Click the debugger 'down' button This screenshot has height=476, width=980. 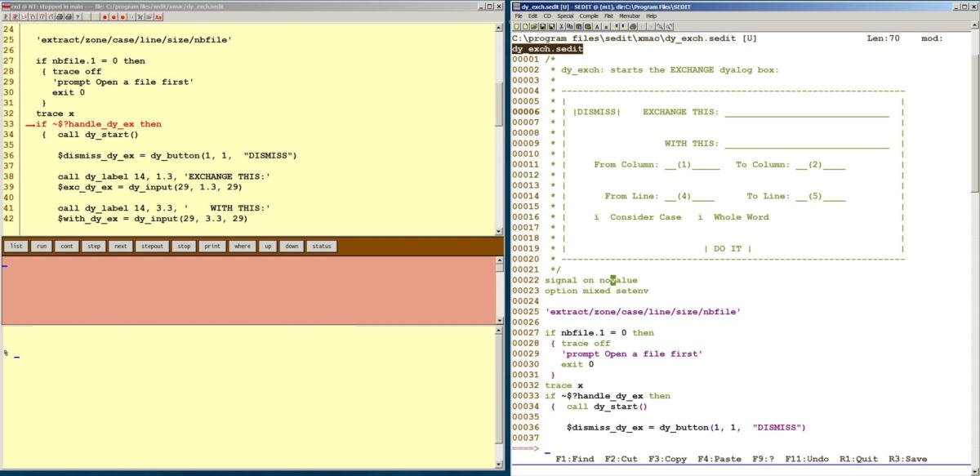point(292,246)
